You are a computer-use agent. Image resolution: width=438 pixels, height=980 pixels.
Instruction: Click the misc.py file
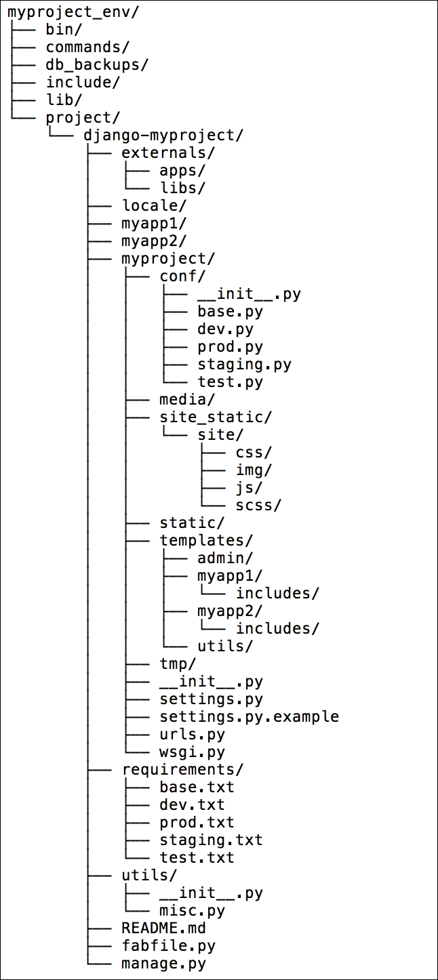[x=192, y=910]
